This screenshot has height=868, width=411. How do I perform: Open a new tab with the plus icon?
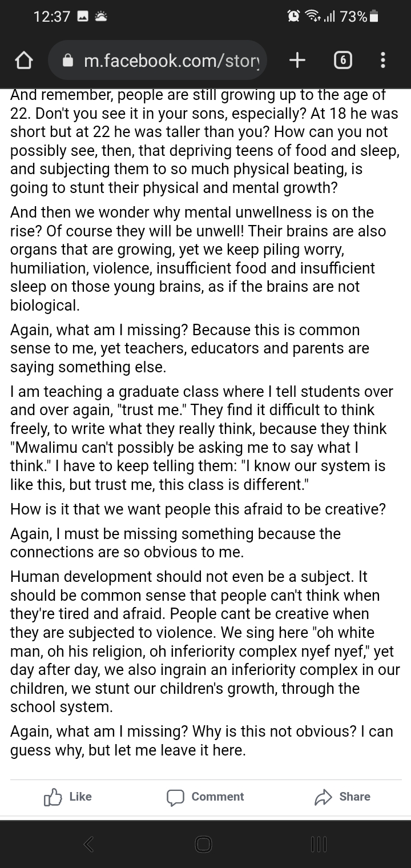click(x=297, y=60)
